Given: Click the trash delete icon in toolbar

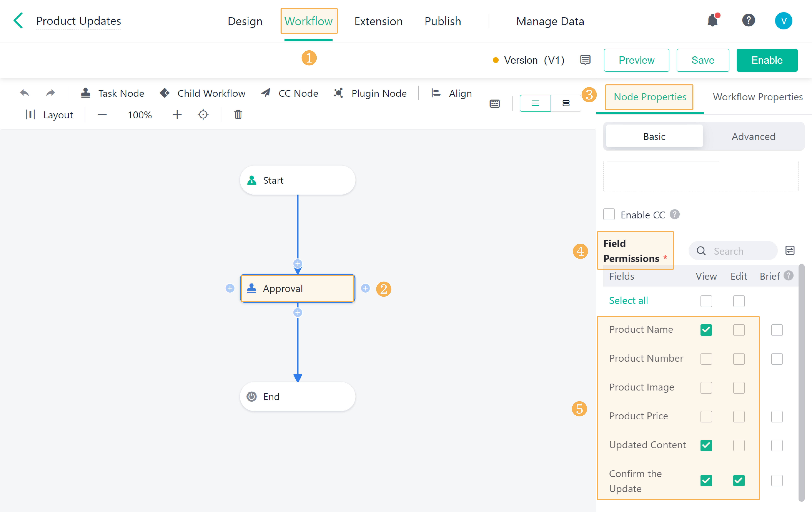Looking at the screenshot, I should [238, 115].
